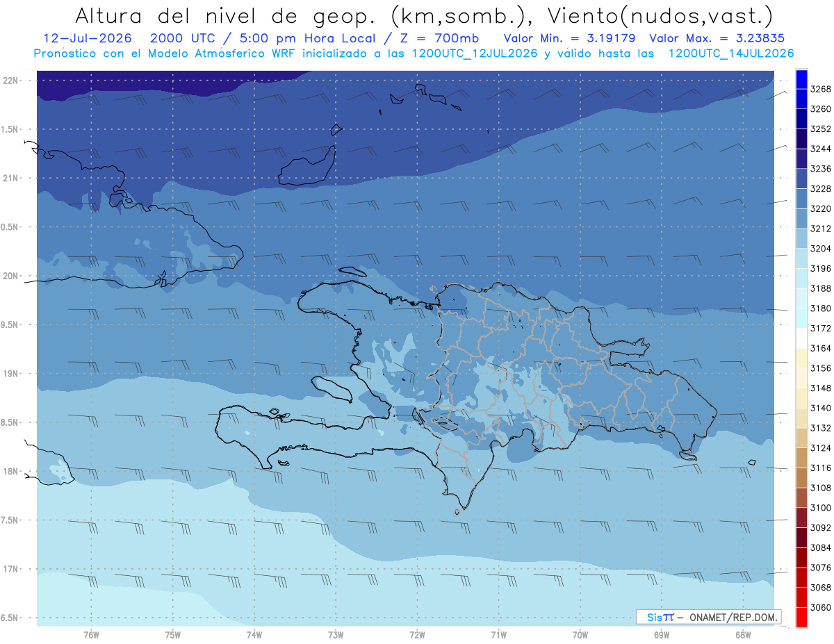The image size is (834, 644).
Task: Click the longitude axis label '71W'
Action: [498, 635]
